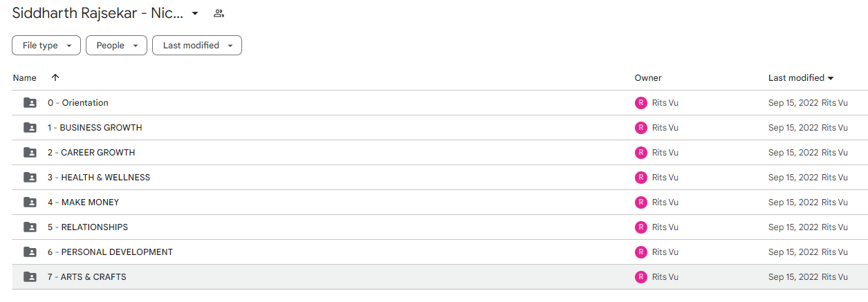Click the Siddharth Rajsekar folder title
This screenshot has width=868, height=302.
coord(98,13)
